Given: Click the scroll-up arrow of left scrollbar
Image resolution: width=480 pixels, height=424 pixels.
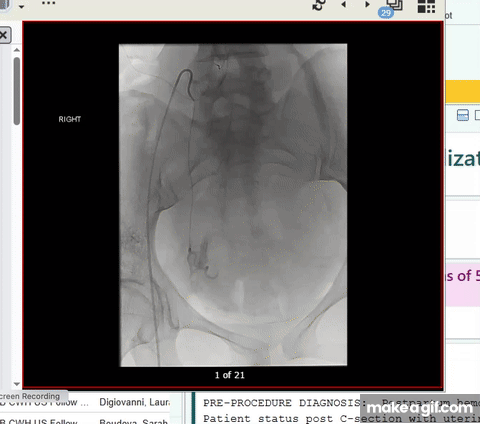Looking at the screenshot, I should pyautogui.click(x=17, y=50).
